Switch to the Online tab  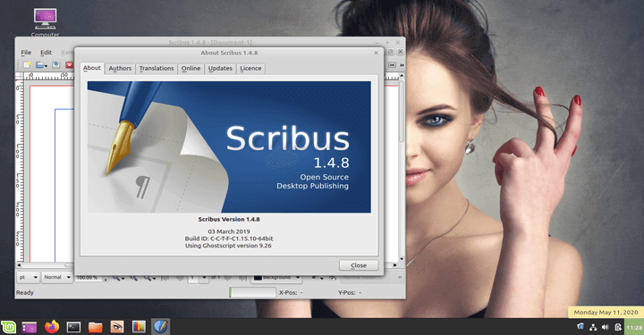[191, 69]
